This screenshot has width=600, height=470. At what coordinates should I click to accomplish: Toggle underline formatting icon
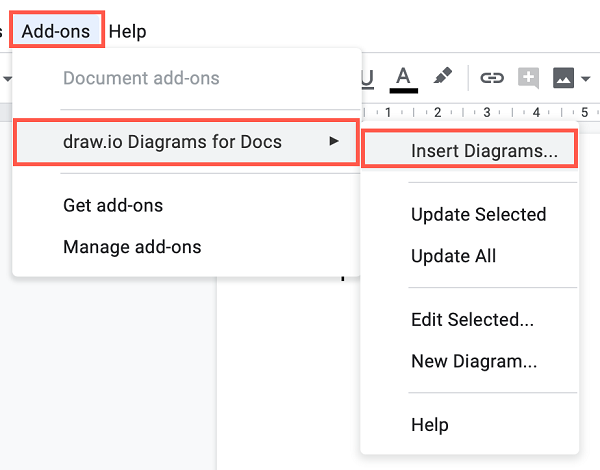click(x=367, y=79)
